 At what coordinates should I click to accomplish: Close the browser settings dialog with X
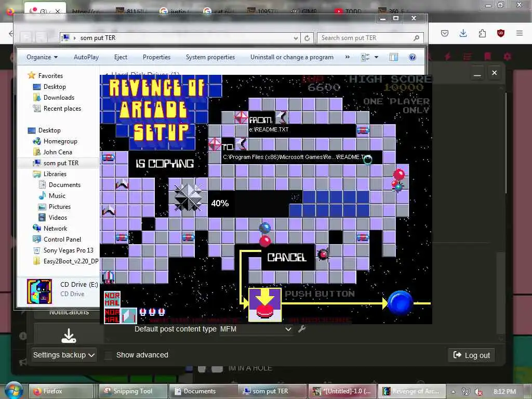click(x=495, y=73)
